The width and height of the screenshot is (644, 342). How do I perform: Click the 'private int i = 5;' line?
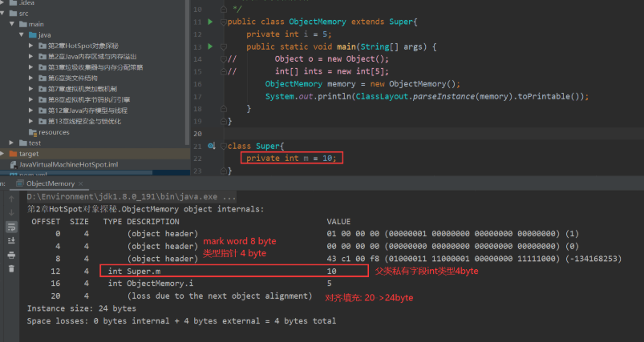pyautogui.click(x=289, y=34)
